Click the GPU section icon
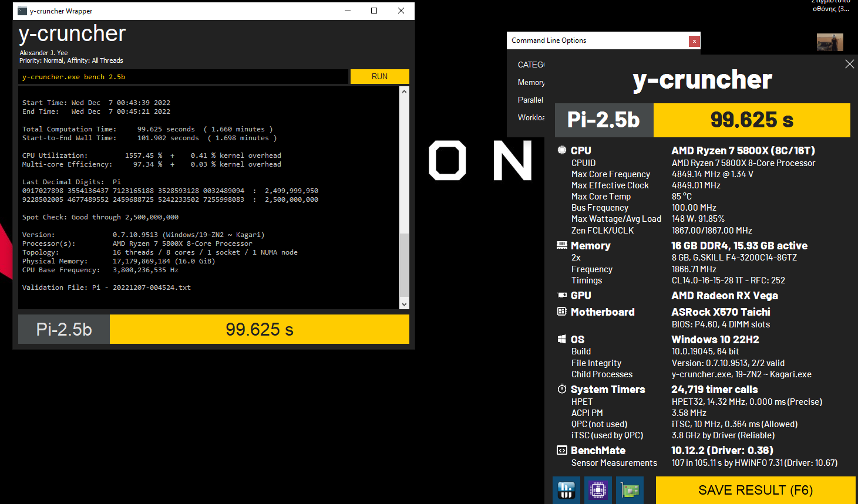This screenshot has width=858, height=504. click(562, 295)
